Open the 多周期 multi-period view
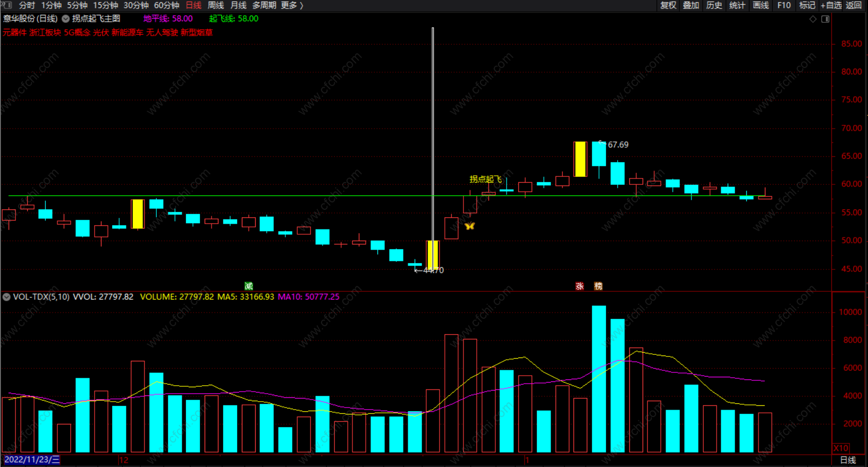The image size is (868, 467). click(264, 5)
